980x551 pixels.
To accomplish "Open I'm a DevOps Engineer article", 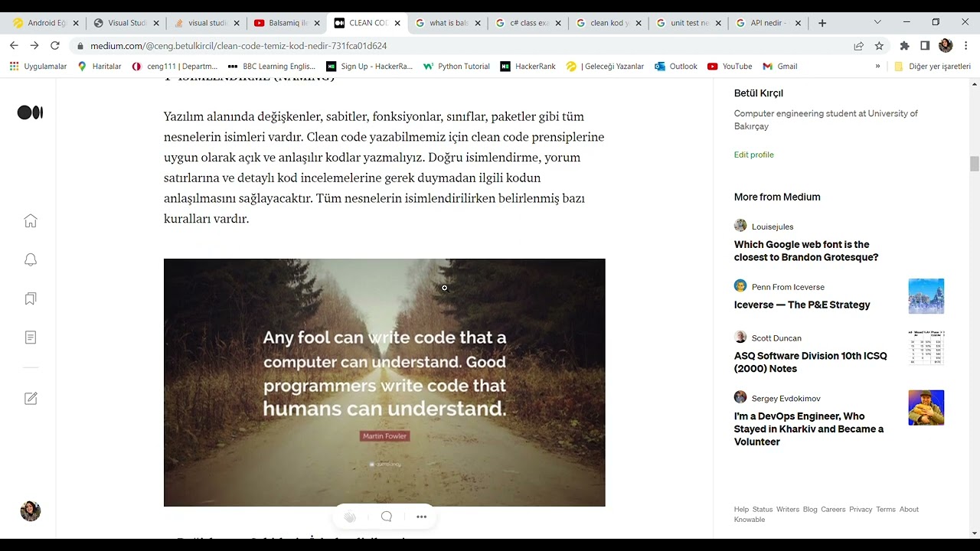I will (x=808, y=429).
